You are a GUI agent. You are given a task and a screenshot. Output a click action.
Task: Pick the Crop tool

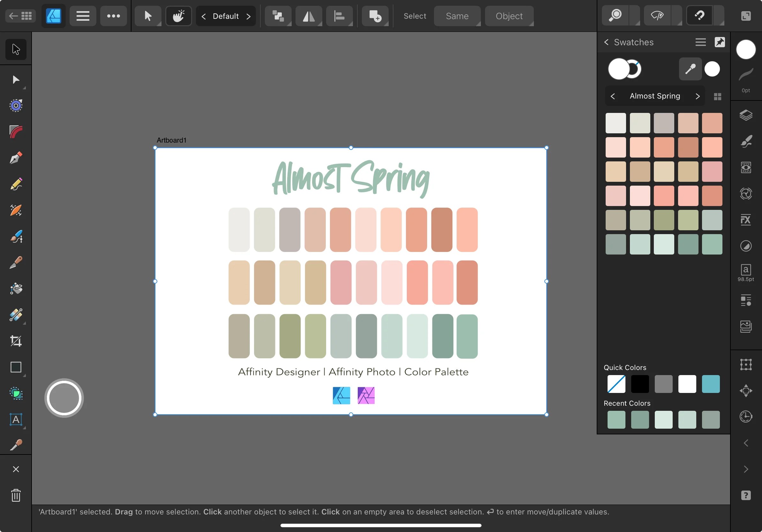pos(16,341)
